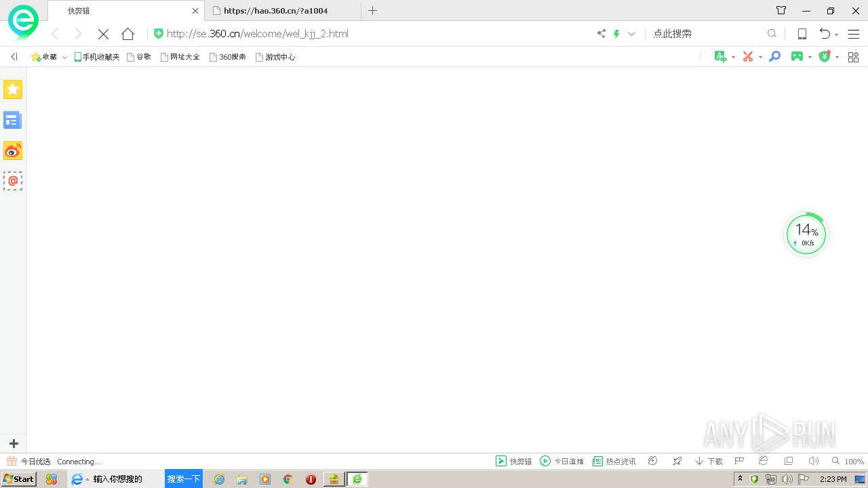
Task: Click the blue key password icon
Action: [x=774, y=57]
